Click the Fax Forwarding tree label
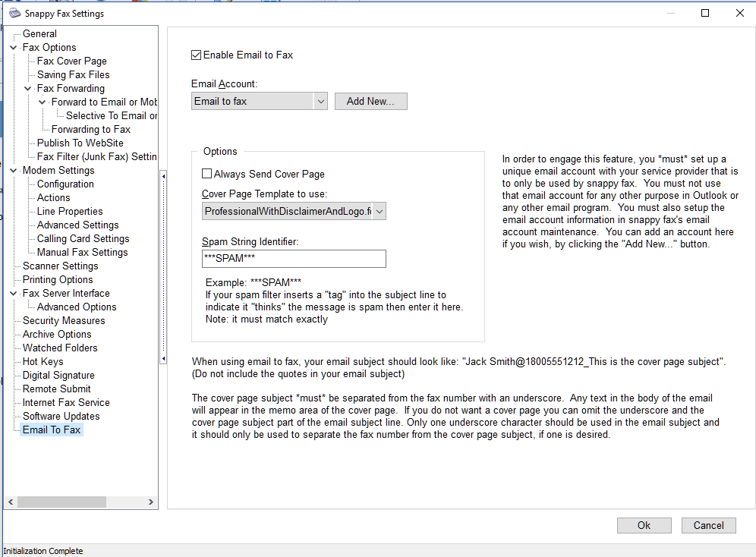The height and width of the screenshot is (557, 756). [71, 89]
